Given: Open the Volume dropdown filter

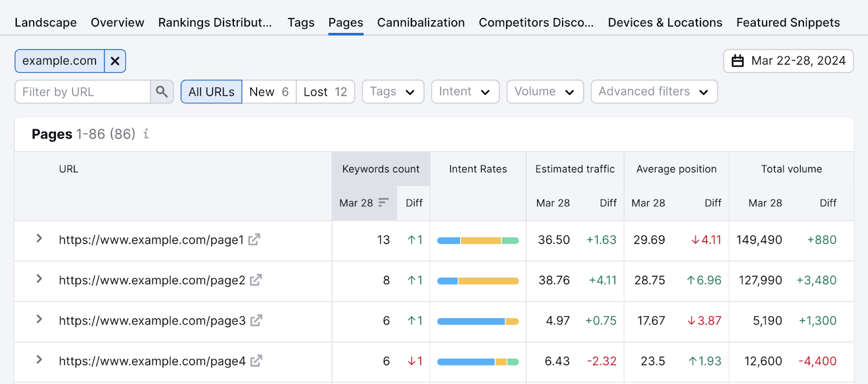Looking at the screenshot, I should 544,92.
